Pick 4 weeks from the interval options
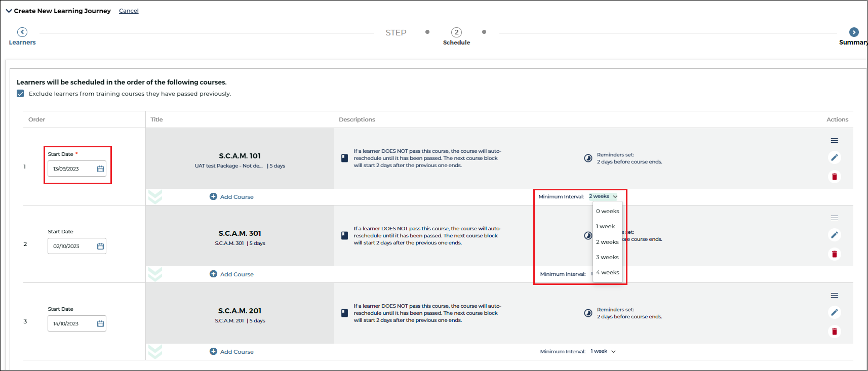The width and height of the screenshot is (868, 371). point(607,273)
